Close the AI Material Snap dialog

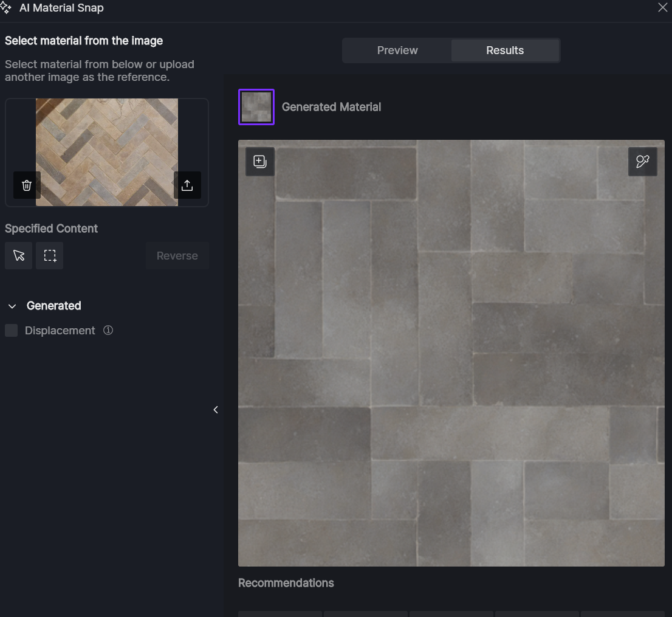[x=662, y=8]
